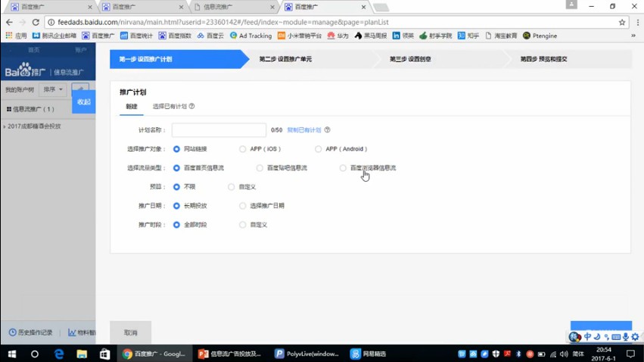Select 长期投放 for promotion date
The height and width of the screenshot is (362, 644).
[x=176, y=205]
